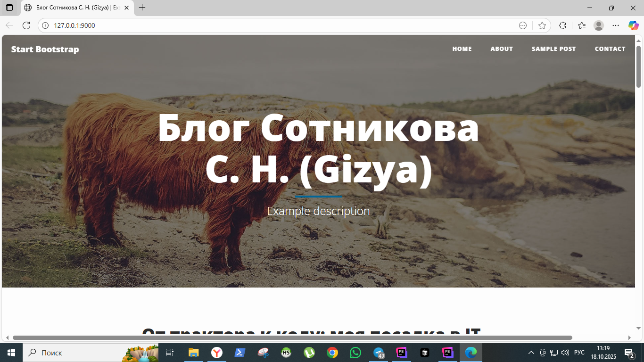644x362 pixels.
Task: Open Telegram from the taskbar
Action: pos(379,353)
